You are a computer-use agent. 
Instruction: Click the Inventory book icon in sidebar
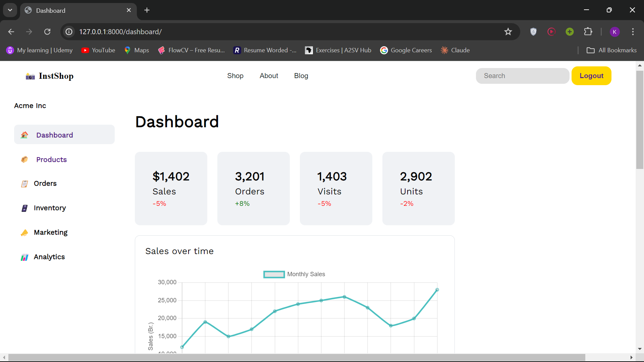pos(24,208)
